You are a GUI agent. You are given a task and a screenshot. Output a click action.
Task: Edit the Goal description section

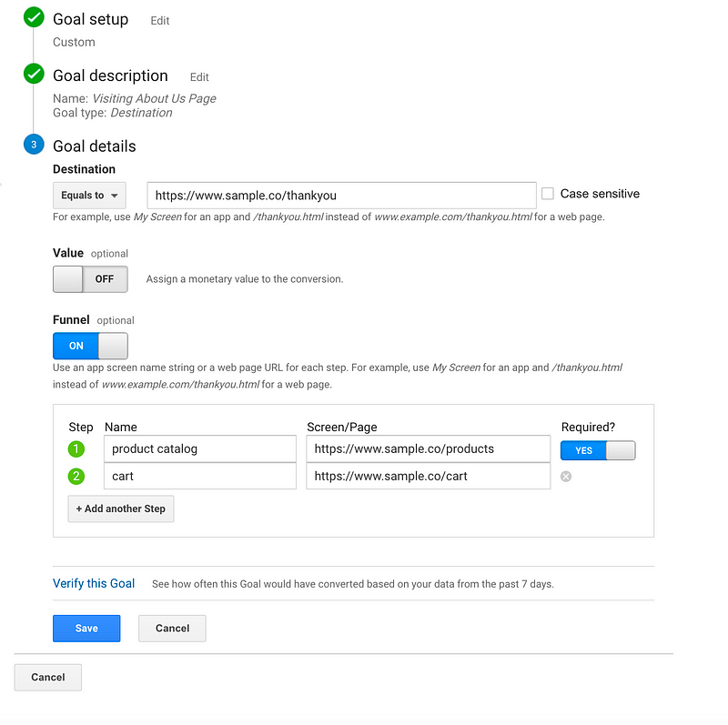pyautogui.click(x=199, y=77)
